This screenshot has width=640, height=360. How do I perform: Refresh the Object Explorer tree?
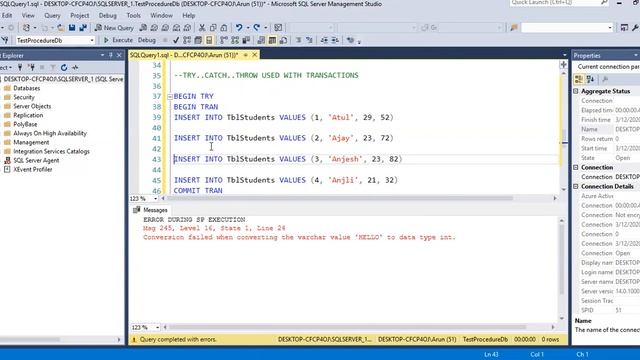[x=64, y=67]
